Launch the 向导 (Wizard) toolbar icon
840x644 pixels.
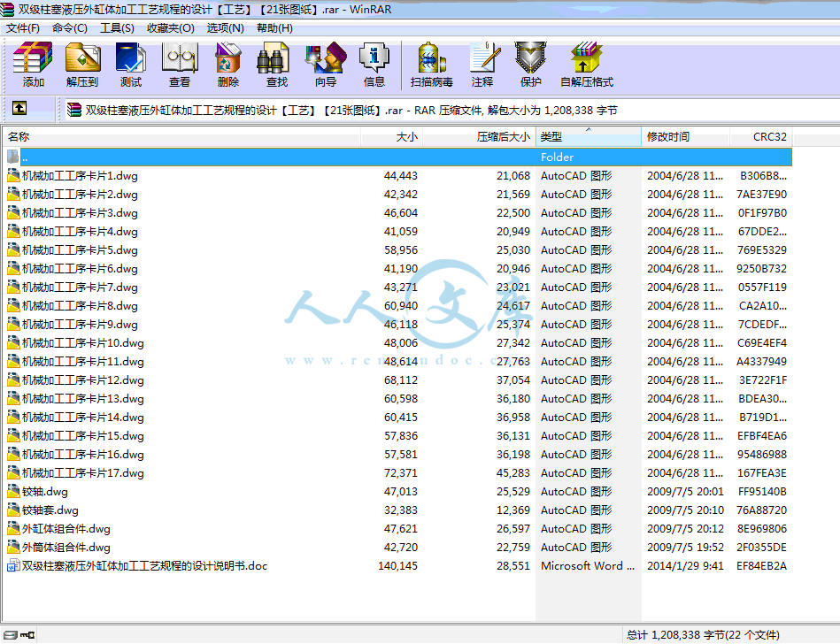[x=326, y=64]
